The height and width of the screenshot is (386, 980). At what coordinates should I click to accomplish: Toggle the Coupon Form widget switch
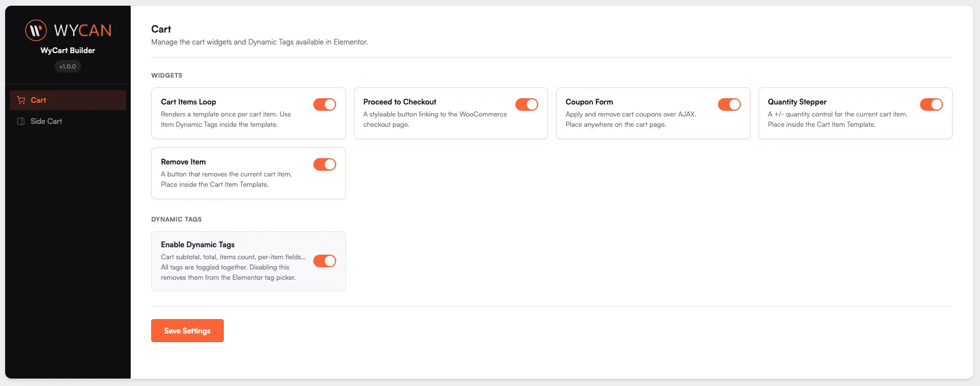[x=729, y=104]
